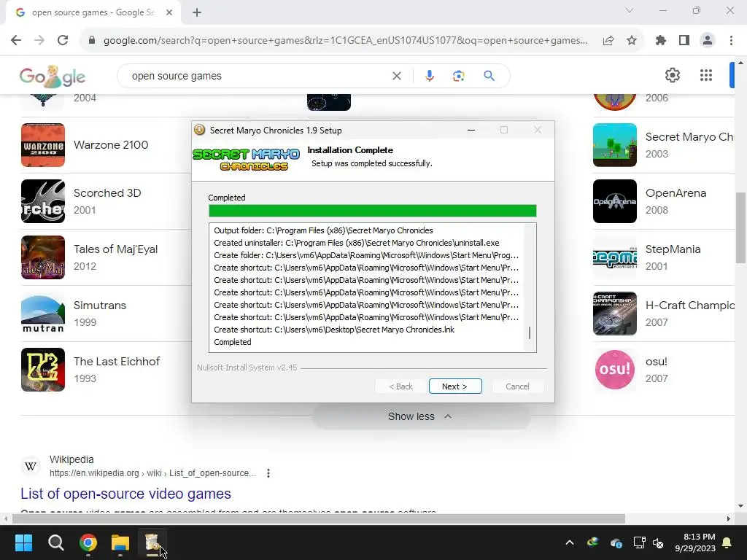Clear the Google search box
747x560 pixels.
tap(396, 76)
